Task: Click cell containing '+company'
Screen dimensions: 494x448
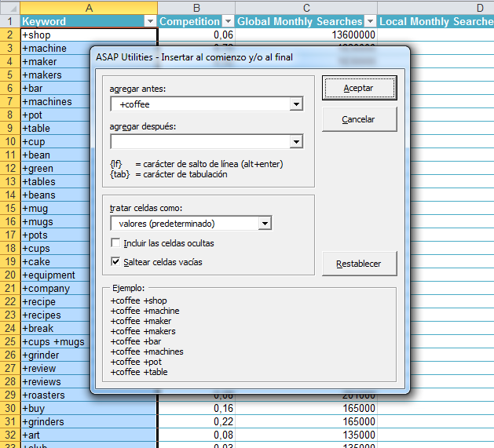Action: coord(56,289)
